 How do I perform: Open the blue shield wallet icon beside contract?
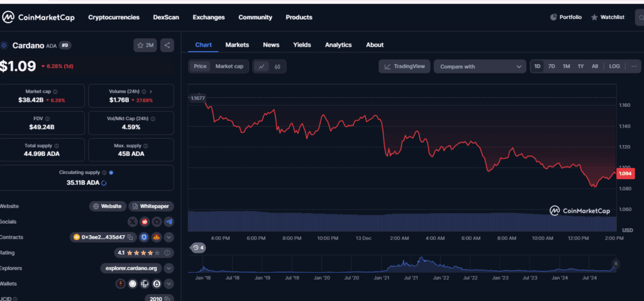144,238
